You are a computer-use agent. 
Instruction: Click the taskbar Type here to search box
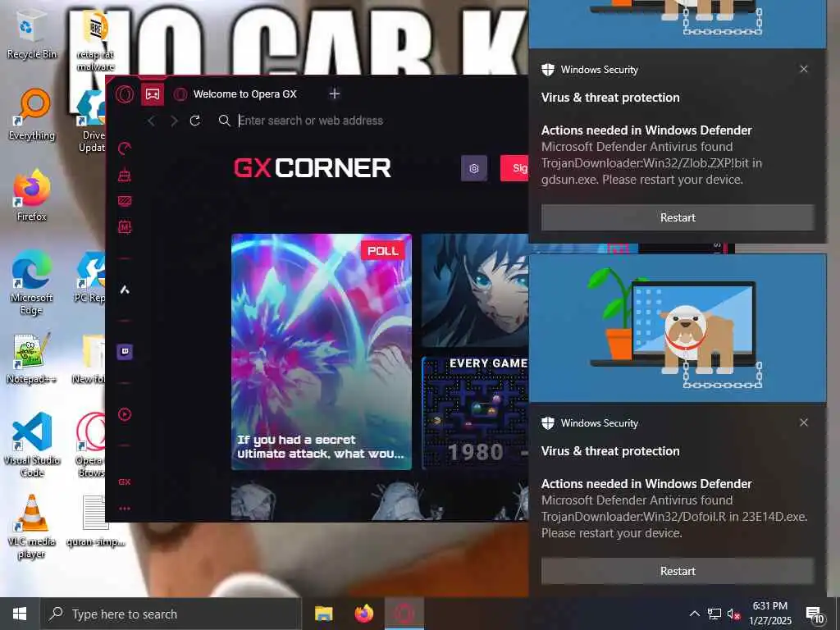coord(171,614)
